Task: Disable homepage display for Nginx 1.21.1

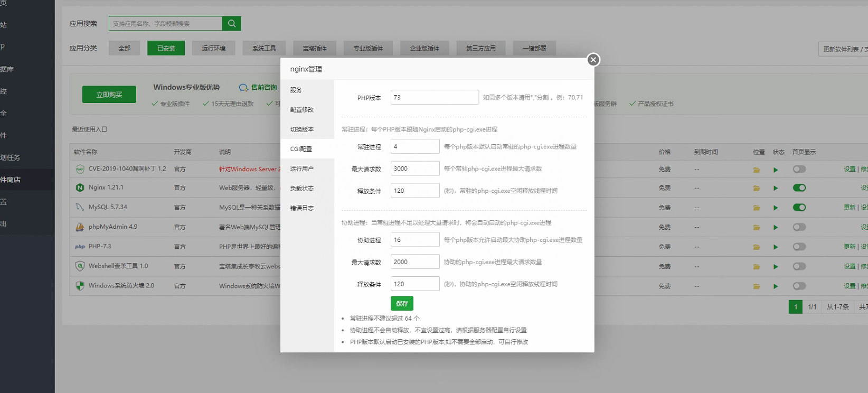Action: tap(799, 188)
